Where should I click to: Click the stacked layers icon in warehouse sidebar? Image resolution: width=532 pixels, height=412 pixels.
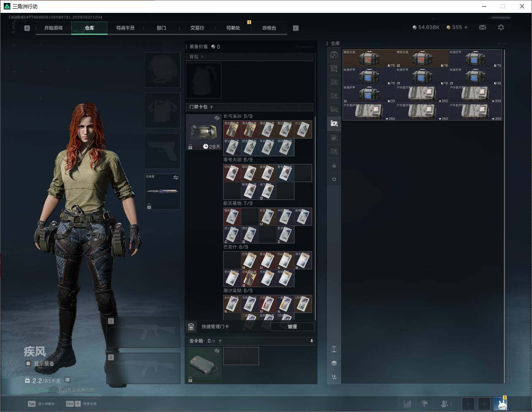coord(334,363)
